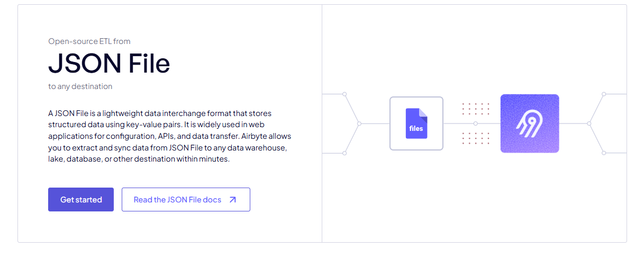Image resolution: width=644 pixels, height=257 pixels.
Task: Click the blue files document icon
Action: coord(416,123)
